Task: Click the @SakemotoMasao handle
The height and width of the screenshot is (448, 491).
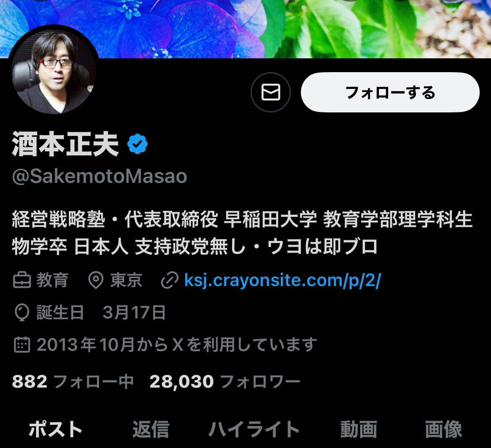Action: pyautogui.click(x=99, y=176)
